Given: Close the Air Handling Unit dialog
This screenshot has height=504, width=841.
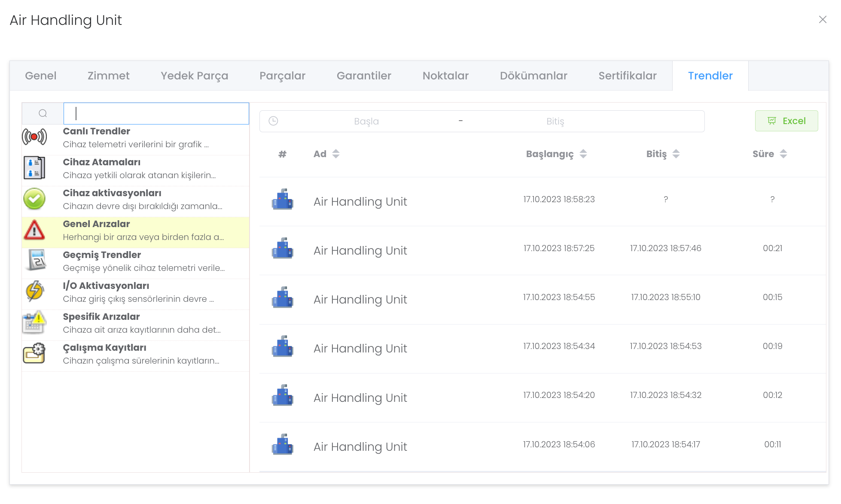Looking at the screenshot, I should (x=822, y=20).
